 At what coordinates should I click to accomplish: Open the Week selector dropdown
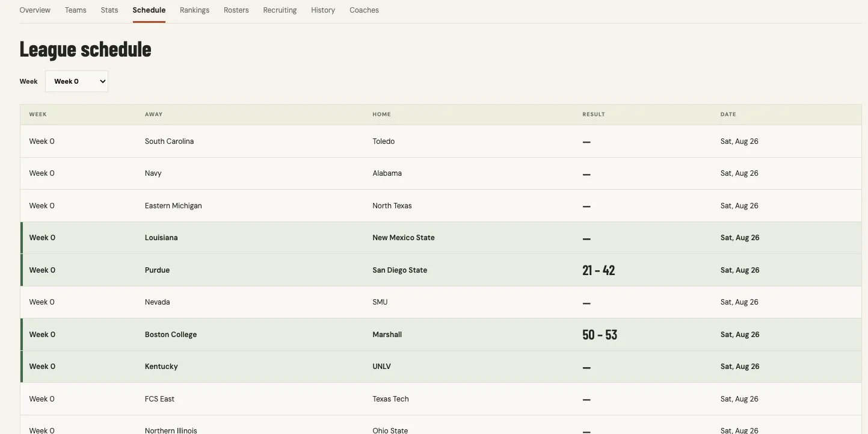coord(76,81)
